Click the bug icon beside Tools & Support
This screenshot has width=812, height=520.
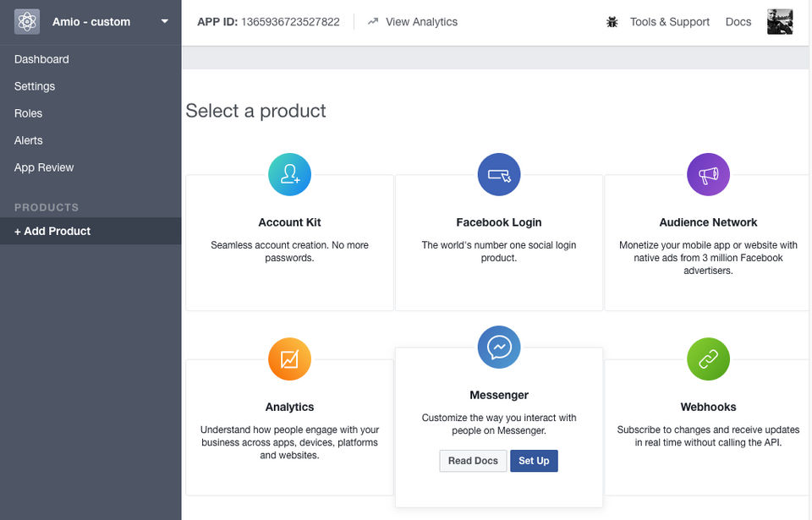612,22
